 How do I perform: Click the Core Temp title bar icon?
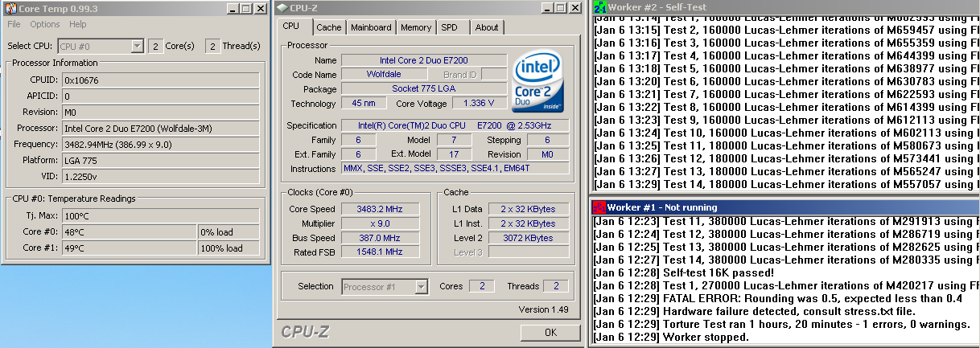pyautogui.click(x=9, y=8)
